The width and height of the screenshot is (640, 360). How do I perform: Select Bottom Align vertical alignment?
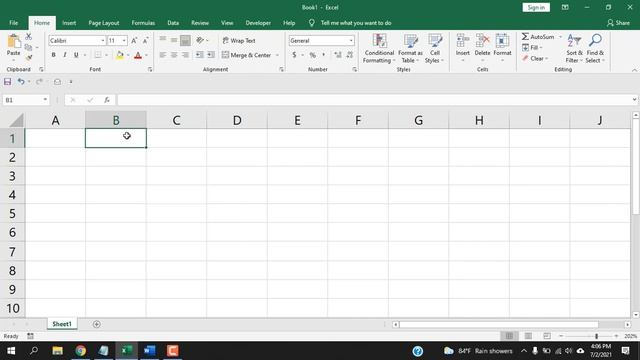click(185, 40)
